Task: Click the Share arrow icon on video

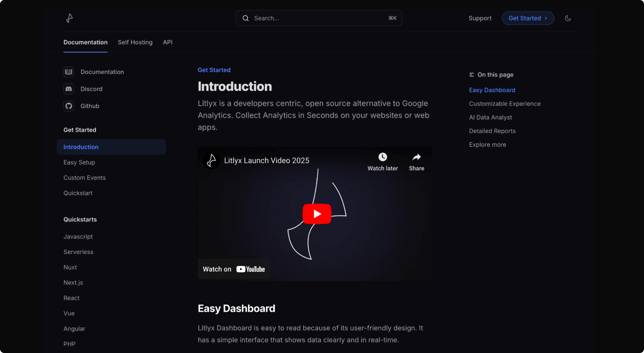Action: 416,157
